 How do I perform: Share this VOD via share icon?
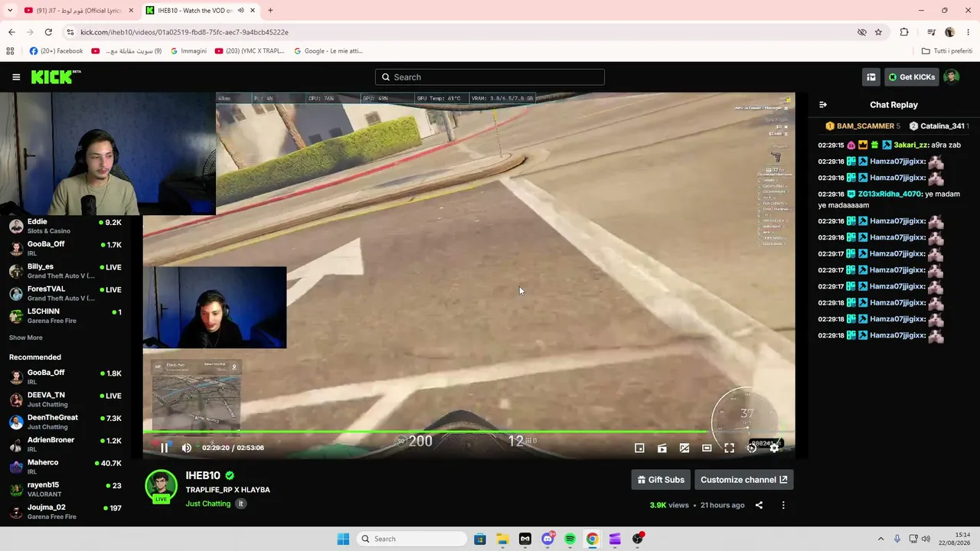pyautogui.click(x=759, y=505)
